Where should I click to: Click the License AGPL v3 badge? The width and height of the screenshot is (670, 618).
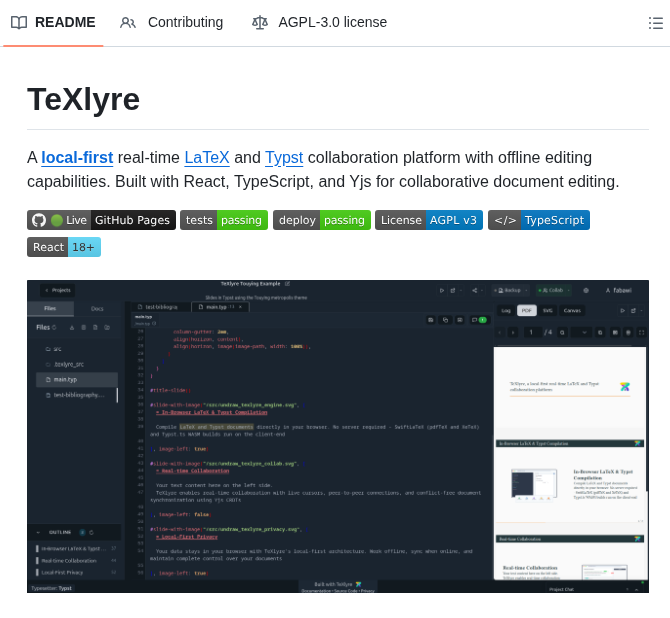428,220
